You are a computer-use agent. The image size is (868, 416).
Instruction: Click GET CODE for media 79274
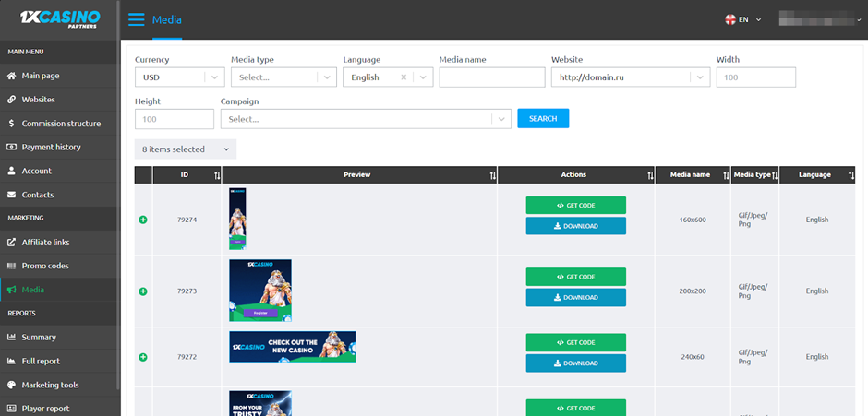pos(575,205)
